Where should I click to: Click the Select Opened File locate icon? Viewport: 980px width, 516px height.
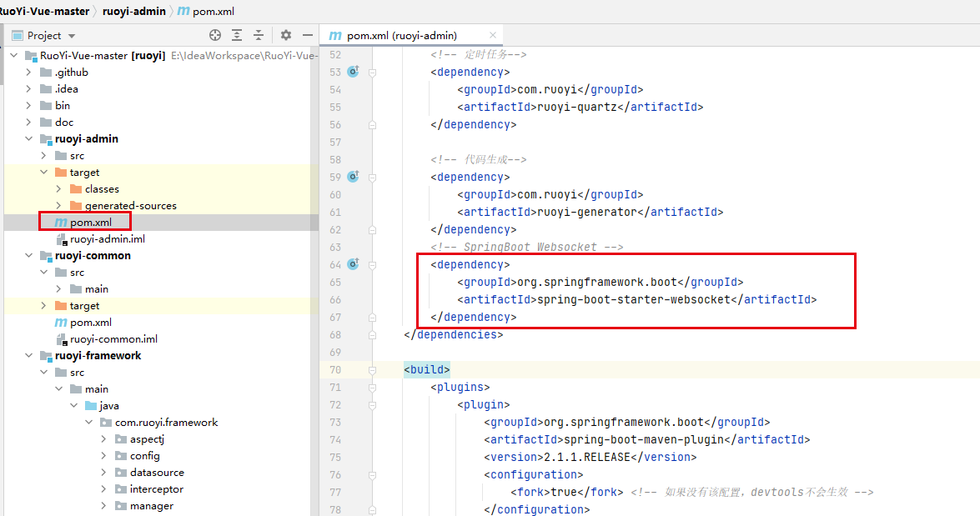(215, 35)
